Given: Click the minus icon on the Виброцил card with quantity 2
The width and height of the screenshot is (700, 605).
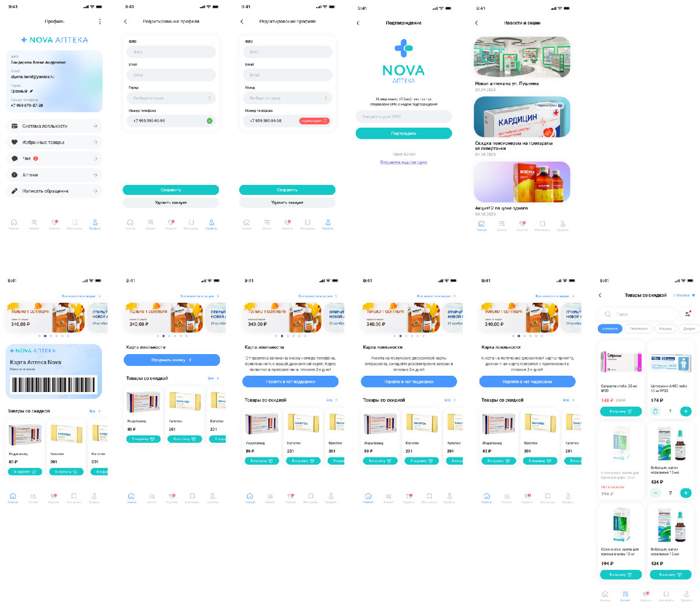Looking at the screenshot, I should 655,493.
